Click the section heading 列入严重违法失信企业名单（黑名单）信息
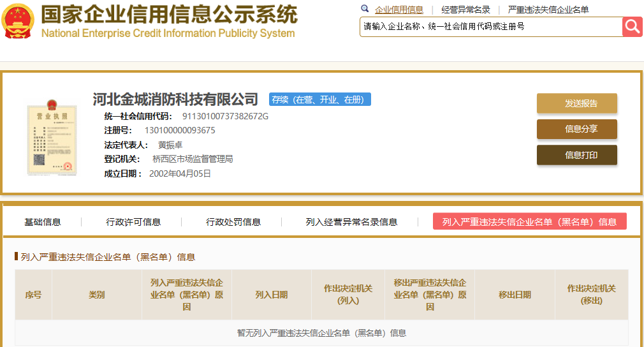The height and width of the screenshot is (347, 644). [x=108, y=257]
